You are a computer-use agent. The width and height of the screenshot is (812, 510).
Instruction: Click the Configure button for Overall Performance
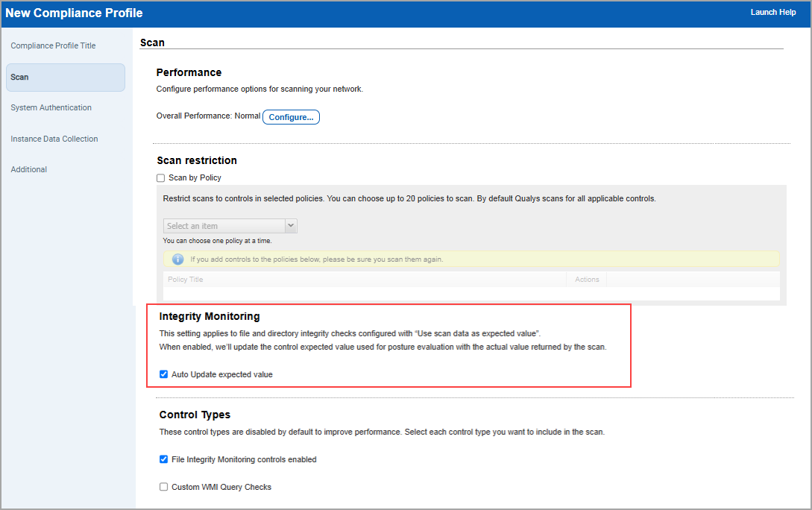pyautogui.click(x=291, y=117)
